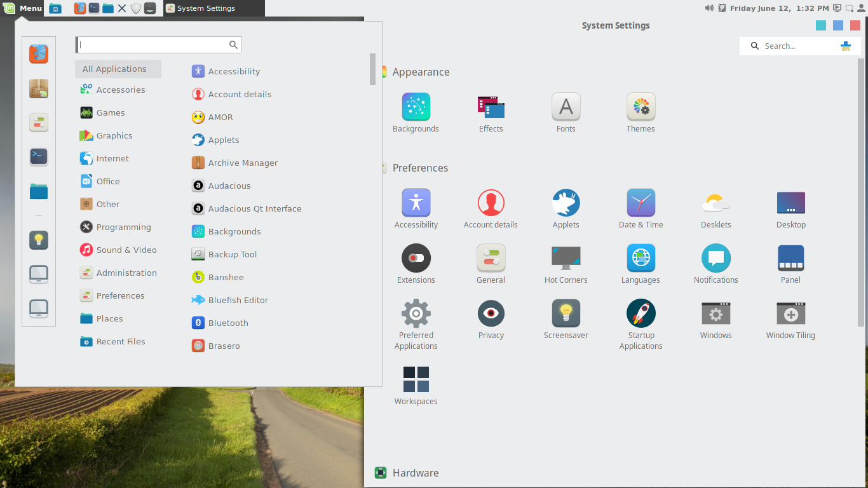Image resolution: width=868 pixels, height=488 pixels.
Task: Click the blue window control button
Action: click(838, 25)
